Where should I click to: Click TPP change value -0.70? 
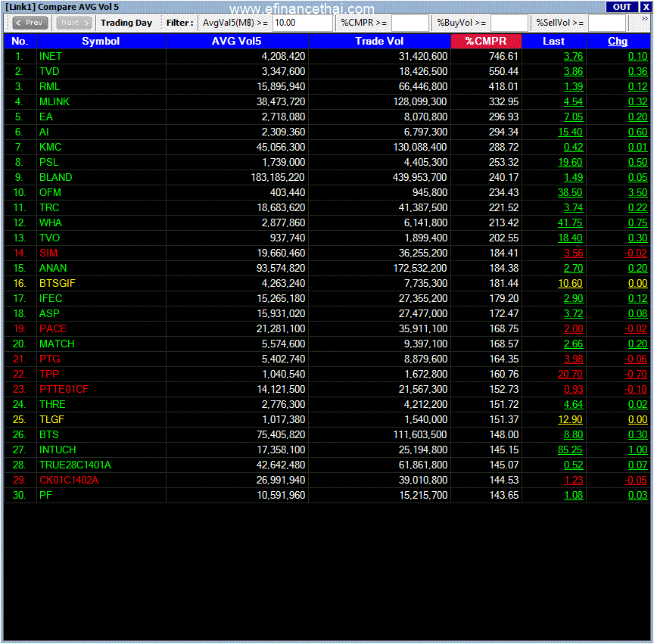pos(636,374)
